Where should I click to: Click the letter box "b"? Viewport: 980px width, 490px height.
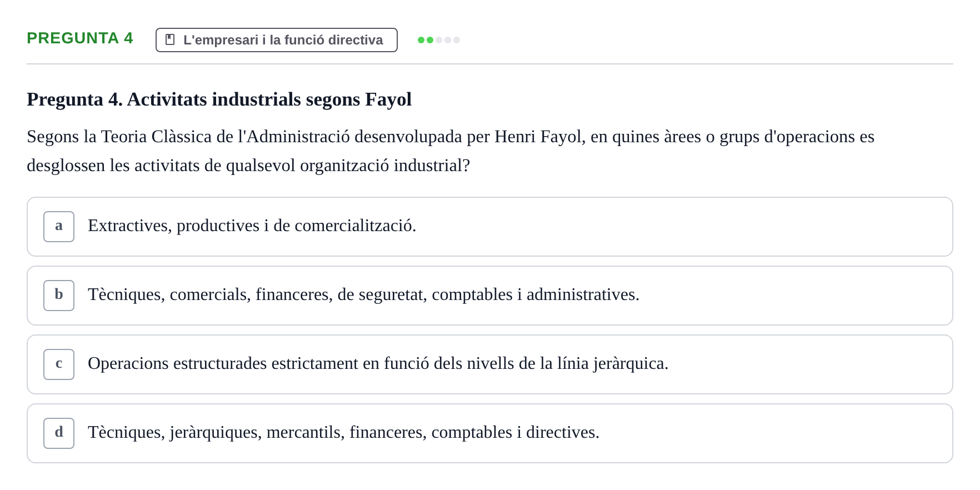pos(59,296)
